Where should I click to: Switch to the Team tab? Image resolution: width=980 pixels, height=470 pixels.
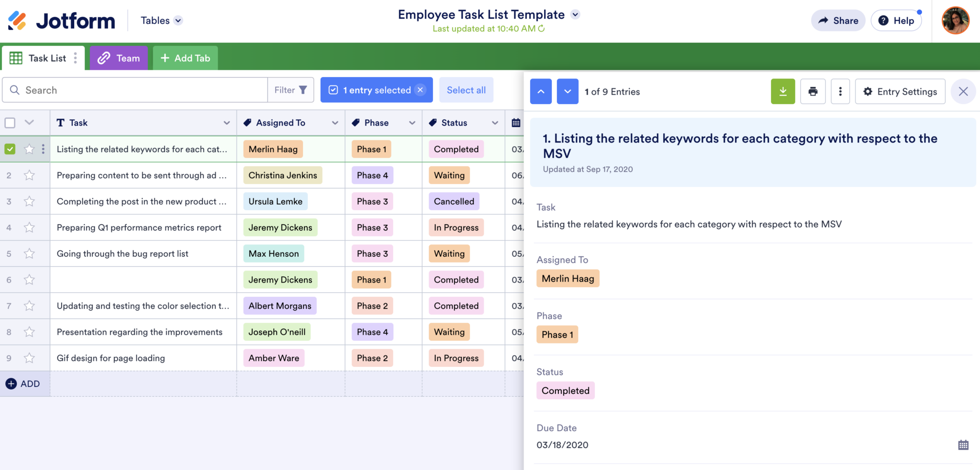point(119,58)
